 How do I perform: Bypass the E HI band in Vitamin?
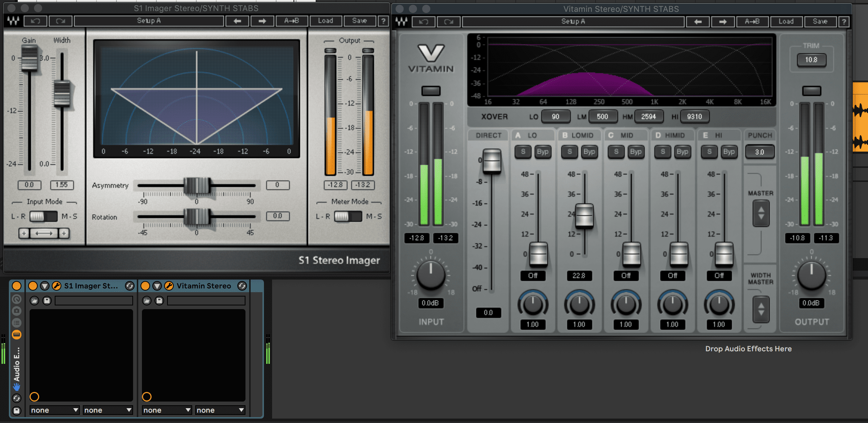729,152
